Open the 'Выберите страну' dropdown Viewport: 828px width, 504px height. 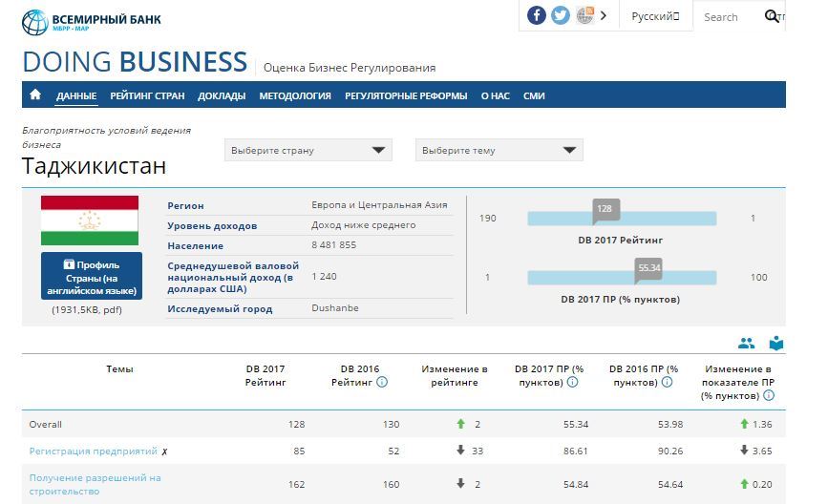click(x=308, y=150)
